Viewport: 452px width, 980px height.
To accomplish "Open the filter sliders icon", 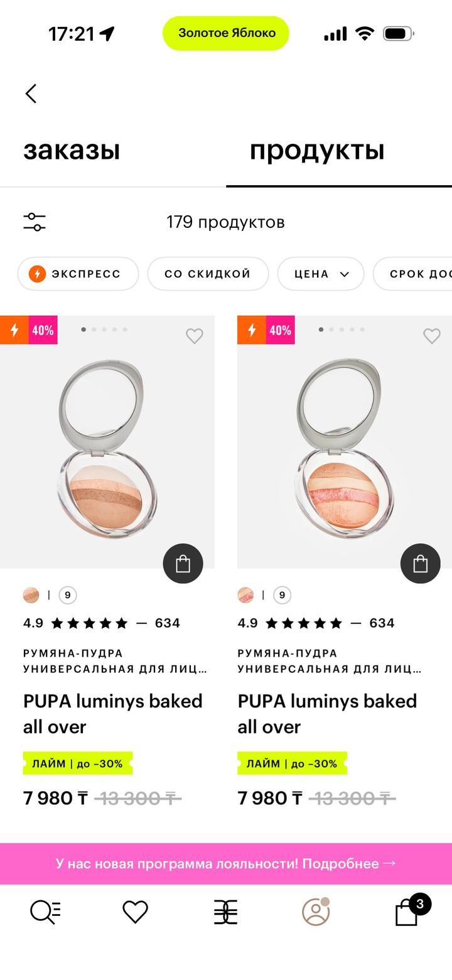I will coord(35,222).
